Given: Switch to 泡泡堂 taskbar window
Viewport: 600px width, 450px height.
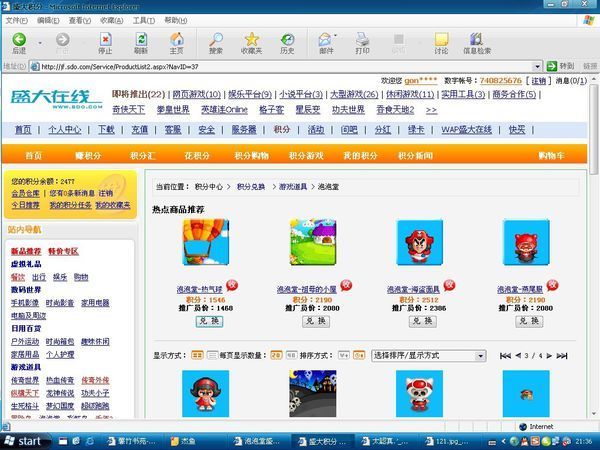Looking at the screenshot, I should pyautogui.click(x=258, y=441).
